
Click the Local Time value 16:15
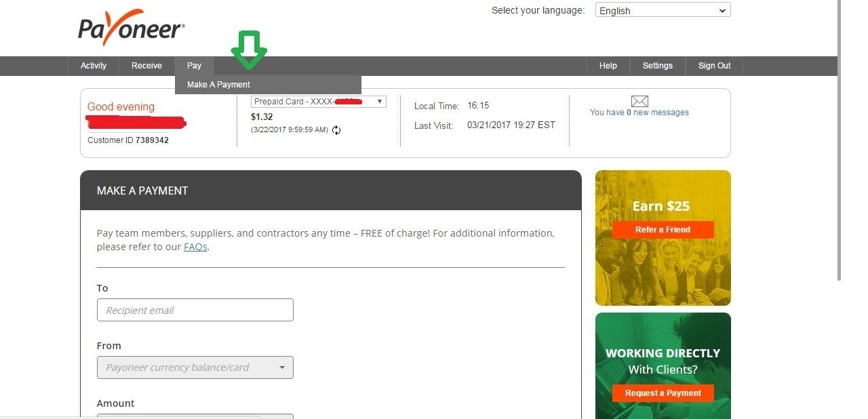[x=478, y=106]
